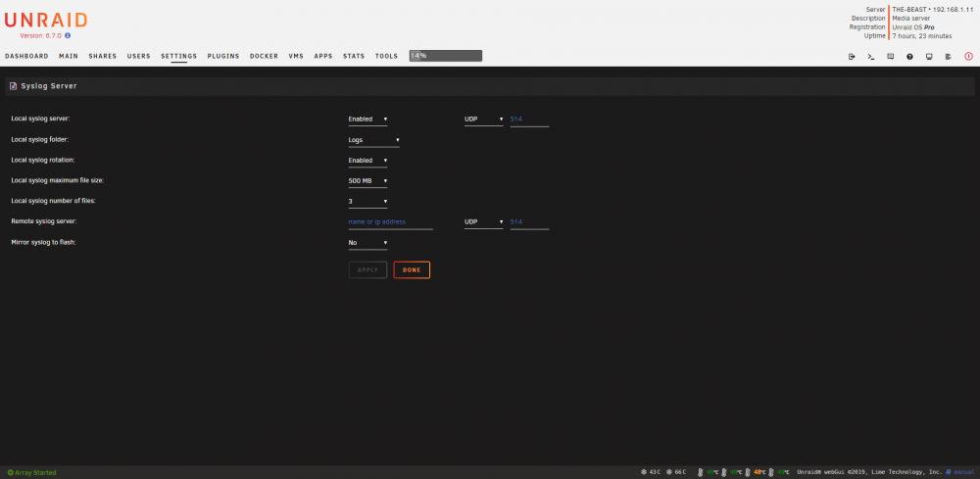The image size is (980, 479).
Task: Open the Remote syslog server protocol UDP dropdown
Action: (x=483, y=221)
